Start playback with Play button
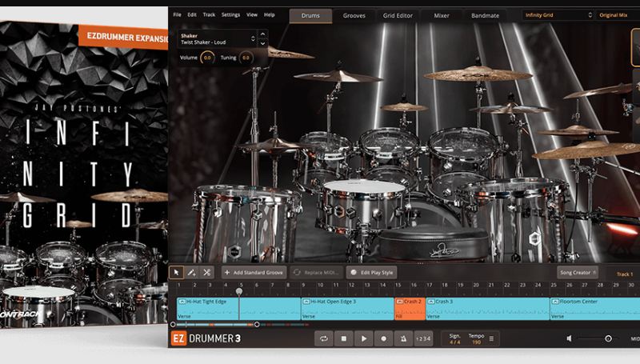Viewport: 640px width, 364px height. pyautogui.click(x=364, y=338)
